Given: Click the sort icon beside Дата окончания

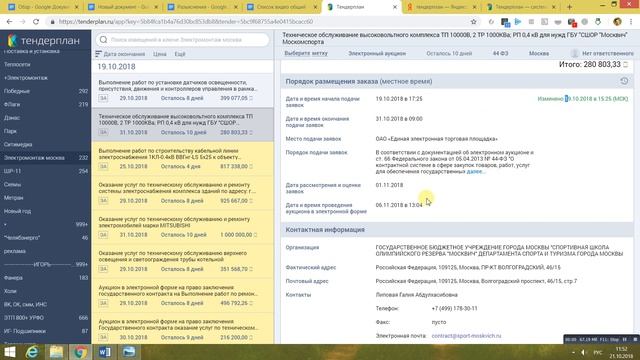Looking at the screenshot, I should tap(98, 54).
